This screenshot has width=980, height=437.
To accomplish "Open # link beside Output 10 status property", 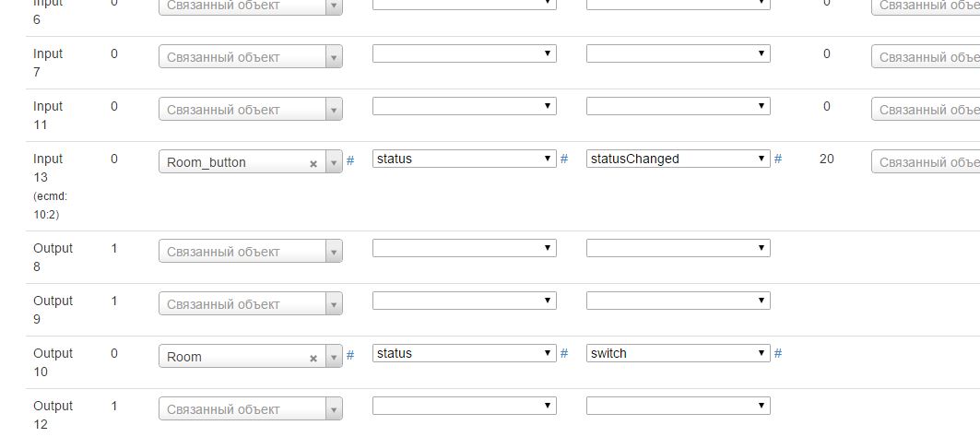I will pos(564,353).
